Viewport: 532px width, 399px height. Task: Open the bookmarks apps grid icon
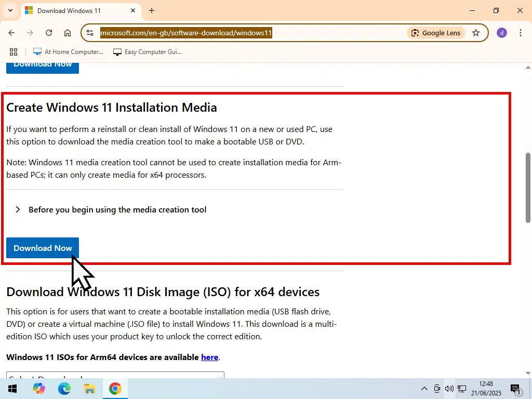click(14, 52)
